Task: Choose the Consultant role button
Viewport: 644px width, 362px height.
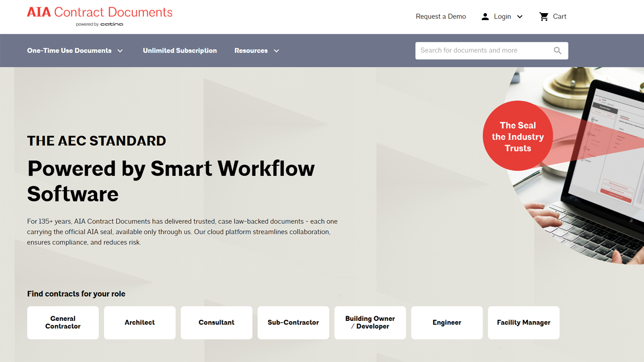Action: pyautogui.click(x=216, y=322)
